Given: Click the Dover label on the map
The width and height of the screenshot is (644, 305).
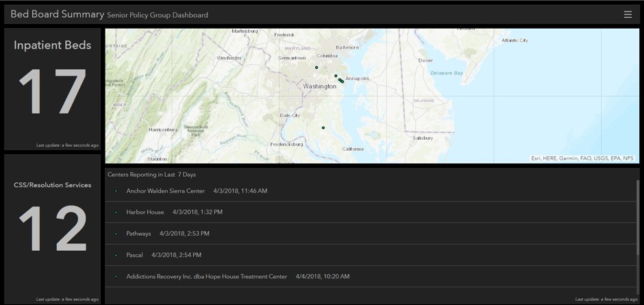Looking at the screenshot, I should [425, 60].
